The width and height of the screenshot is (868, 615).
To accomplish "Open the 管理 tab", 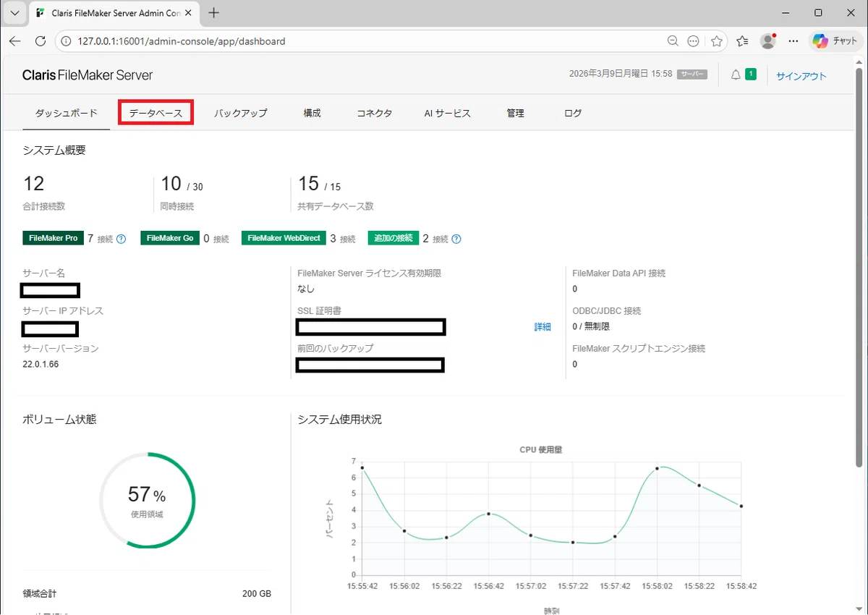I will [x=515, y=113].
